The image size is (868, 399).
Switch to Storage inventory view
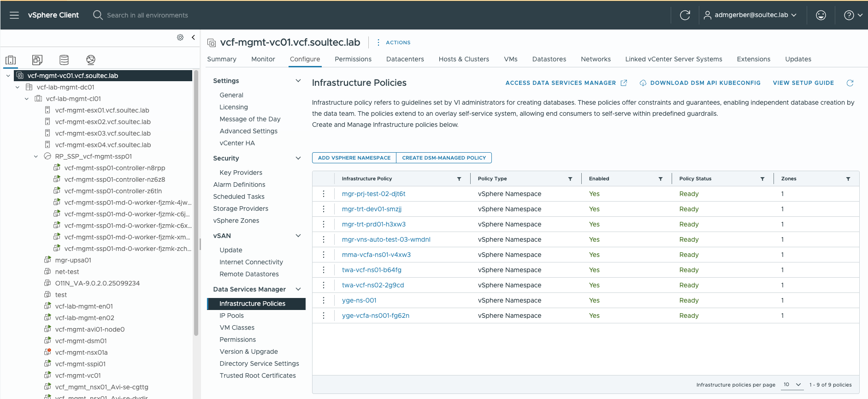[64, 60]
